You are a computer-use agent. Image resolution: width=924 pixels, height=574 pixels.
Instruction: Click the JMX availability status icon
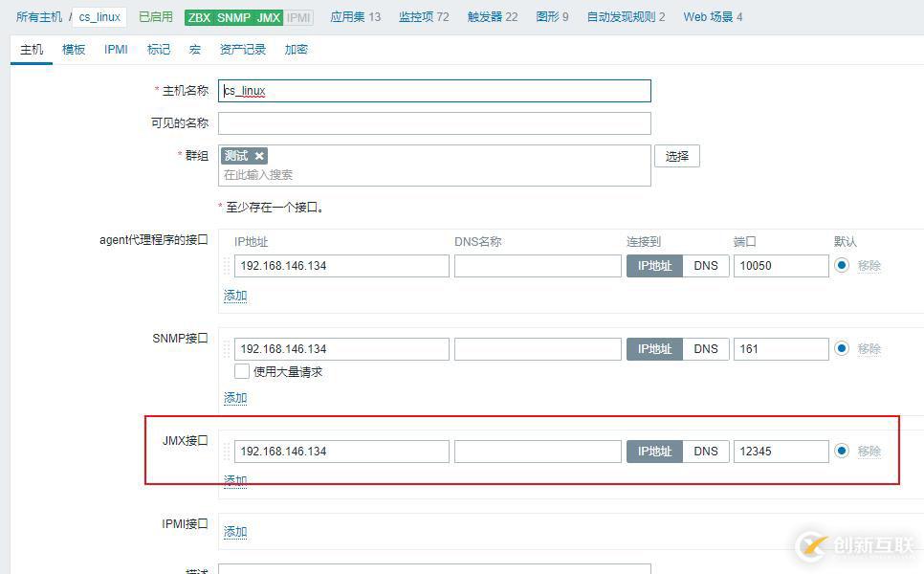(x=266, y=16)
